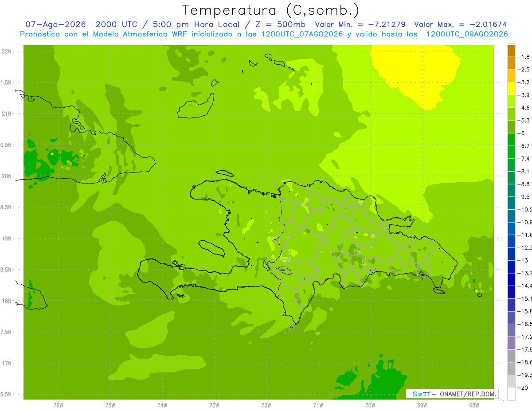
Task: Click the "75W" longitude label
Action: pyautogui.click(x=110, y=405)
